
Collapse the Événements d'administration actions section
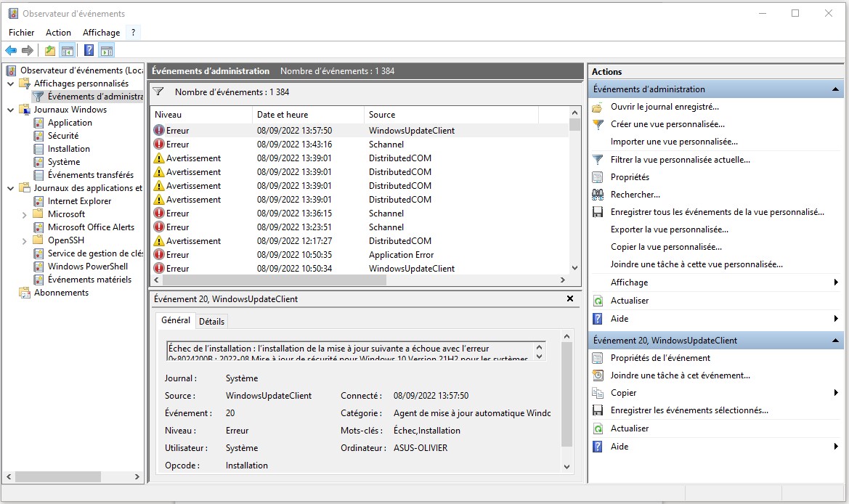pyautogui.click(x=836, y=89)
